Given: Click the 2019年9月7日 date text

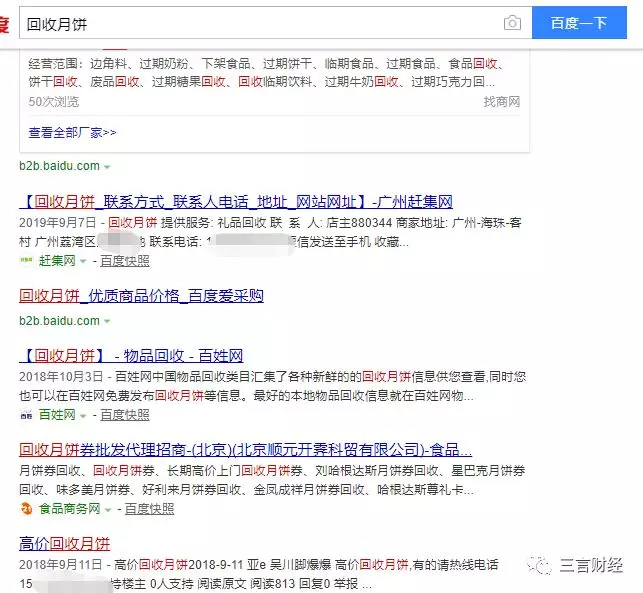Looking at the screenshot, I should (x=57, y=222).
